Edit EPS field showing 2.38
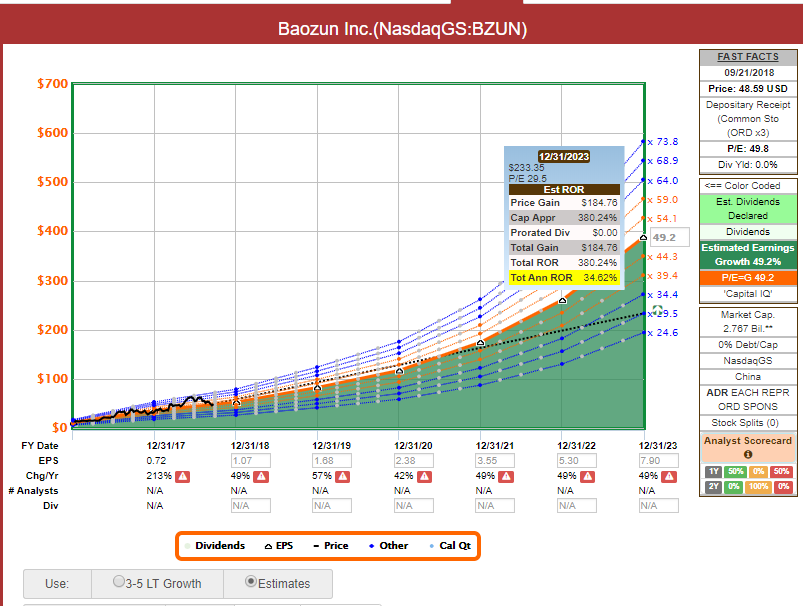 click(414, 461)
